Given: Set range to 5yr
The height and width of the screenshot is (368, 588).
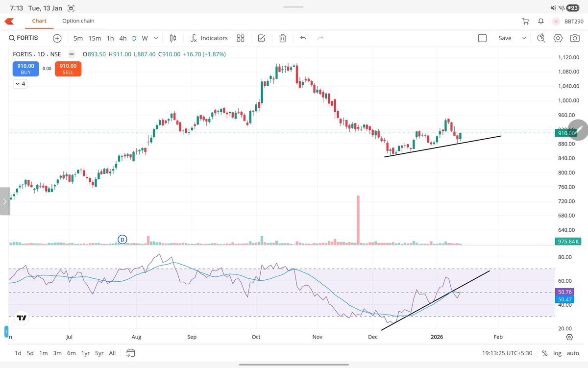Looking at the screenshot, I should click(99, 353).
